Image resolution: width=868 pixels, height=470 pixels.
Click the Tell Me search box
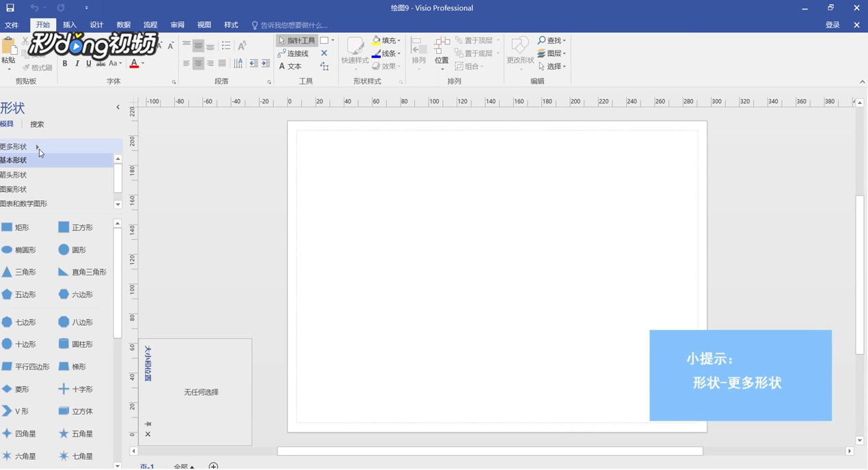[290, 25]
